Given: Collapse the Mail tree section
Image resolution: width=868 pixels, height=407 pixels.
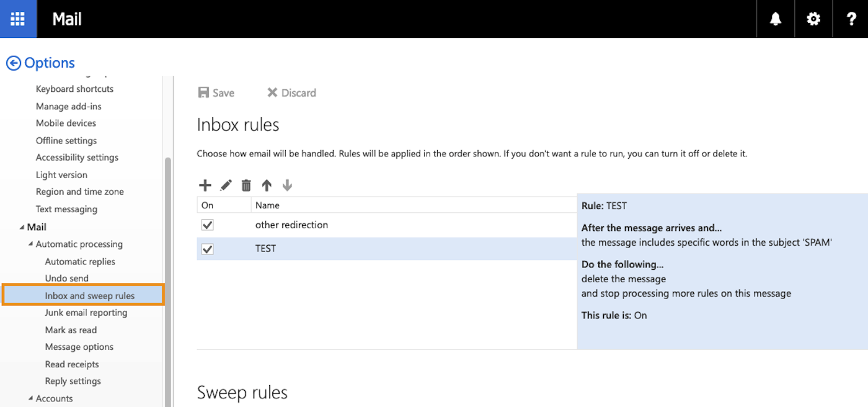Looking at the screenshot, I should tap(22, 227).
